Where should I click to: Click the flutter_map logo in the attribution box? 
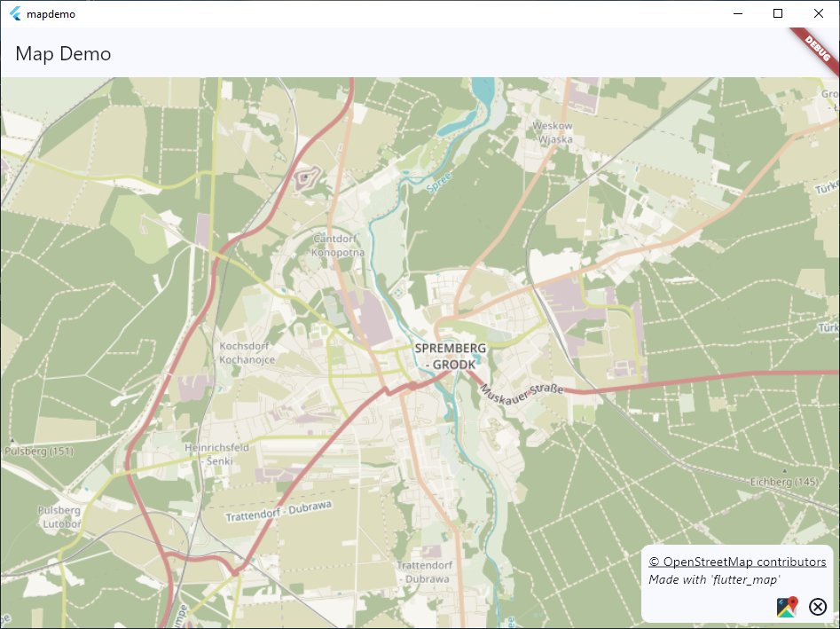pos(787,607)
